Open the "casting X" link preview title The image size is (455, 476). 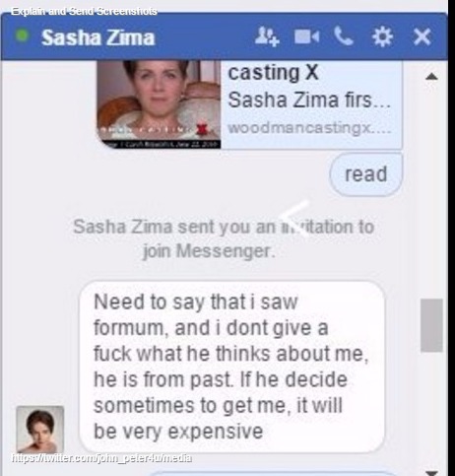tap(273, 73)
